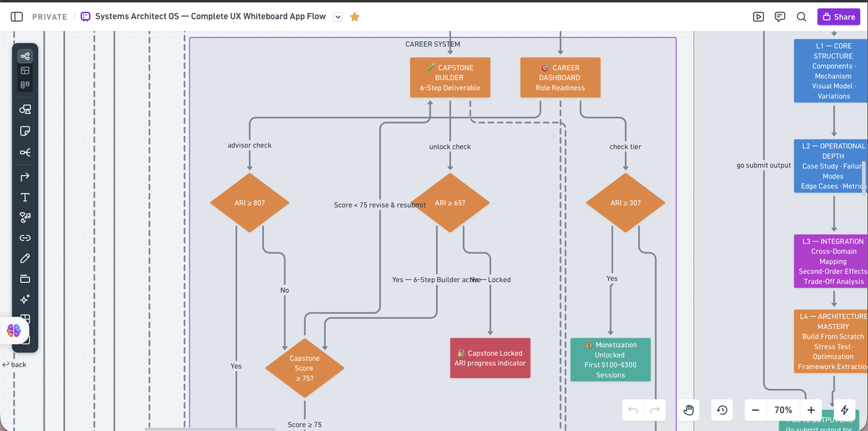Screen dimensions: 868x431
Task: Click the back link
Action: point(14,364)
